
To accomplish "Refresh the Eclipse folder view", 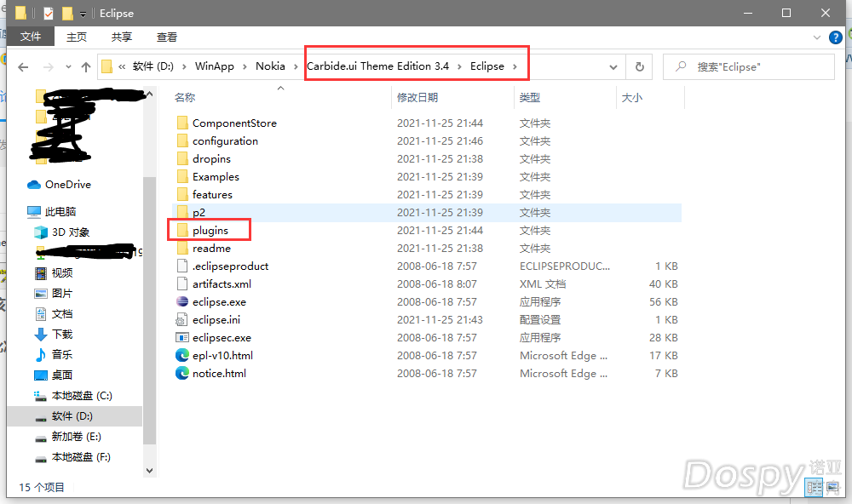I will (640, 66).
